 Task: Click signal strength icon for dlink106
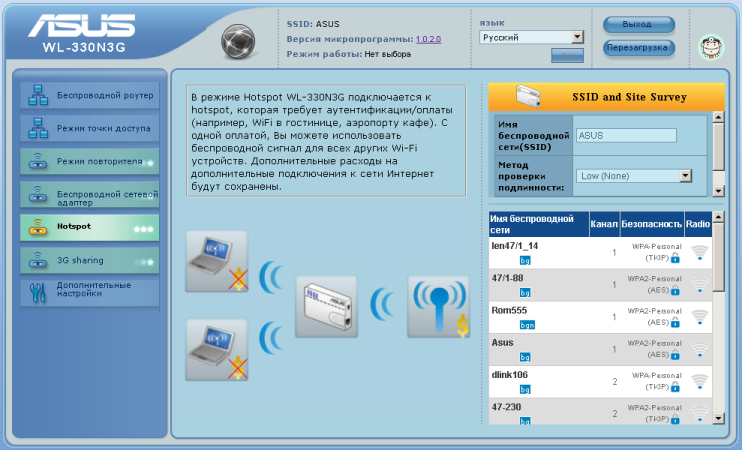(699, 381)
